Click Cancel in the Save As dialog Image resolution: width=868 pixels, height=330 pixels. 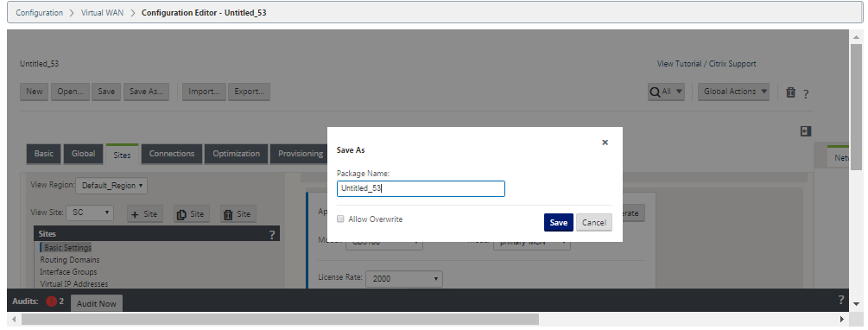pyautogui.click(x=594, y=223)
